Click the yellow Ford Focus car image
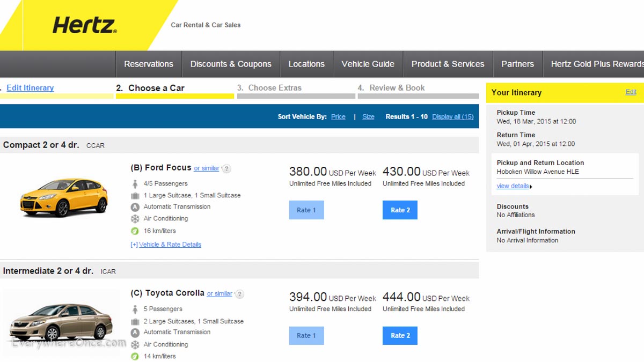 [63, 197]
